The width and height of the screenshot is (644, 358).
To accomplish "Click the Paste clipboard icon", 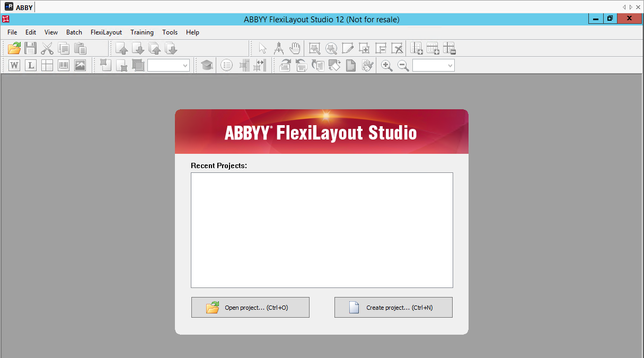I will pyautogui.click(x=80, y=49).
